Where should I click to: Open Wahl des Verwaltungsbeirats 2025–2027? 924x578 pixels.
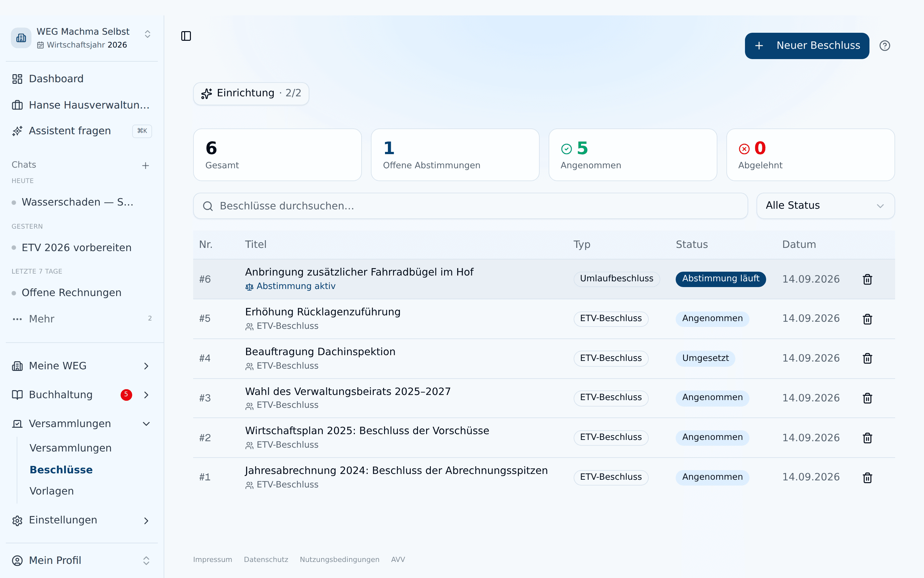(x=348, y=391)
